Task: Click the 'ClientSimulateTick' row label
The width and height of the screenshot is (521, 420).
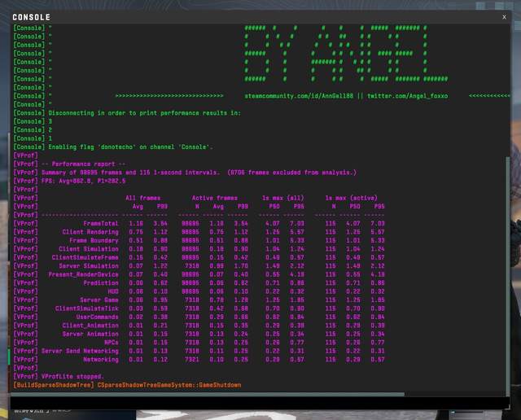Action: (x=87, y=308)
